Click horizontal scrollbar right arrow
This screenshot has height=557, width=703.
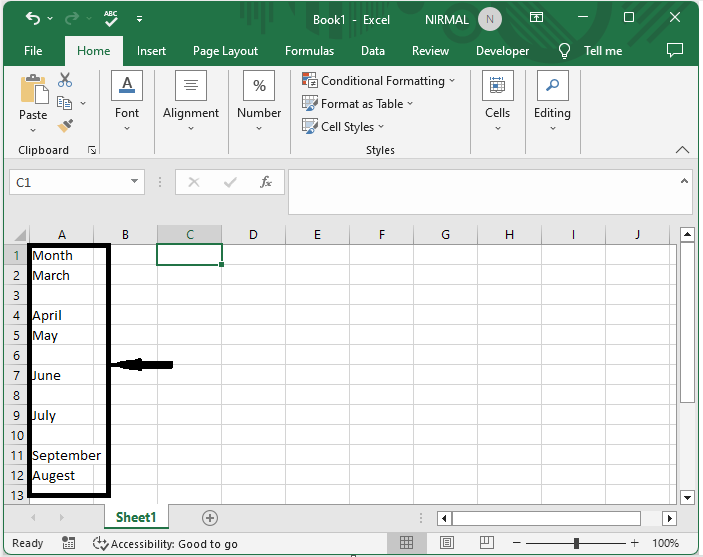tap(669, 518)
